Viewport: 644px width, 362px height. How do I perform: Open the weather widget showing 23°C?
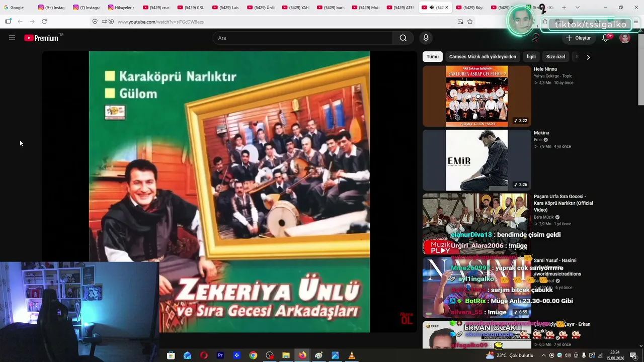coord(509,355)
